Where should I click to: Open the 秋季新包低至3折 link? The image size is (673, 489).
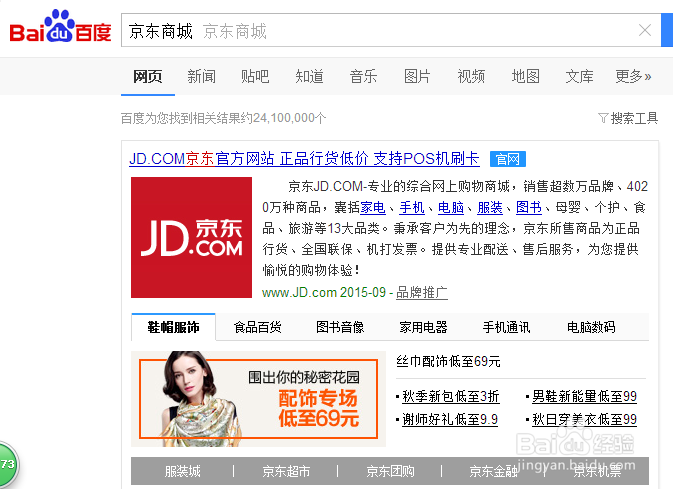pyautogui.click(x=451, y=396)
